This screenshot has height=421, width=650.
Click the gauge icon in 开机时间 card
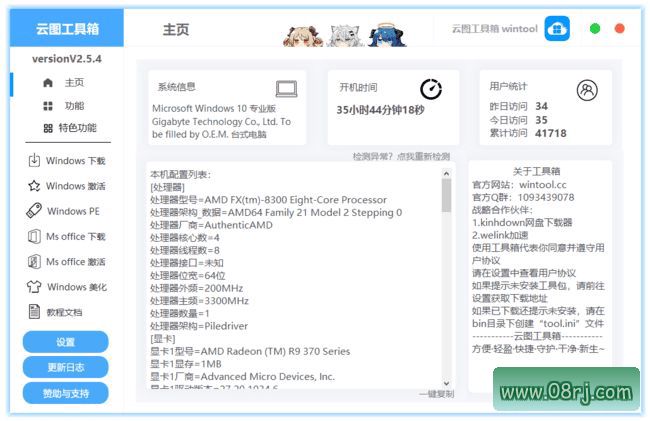click(x=431, y=89)
